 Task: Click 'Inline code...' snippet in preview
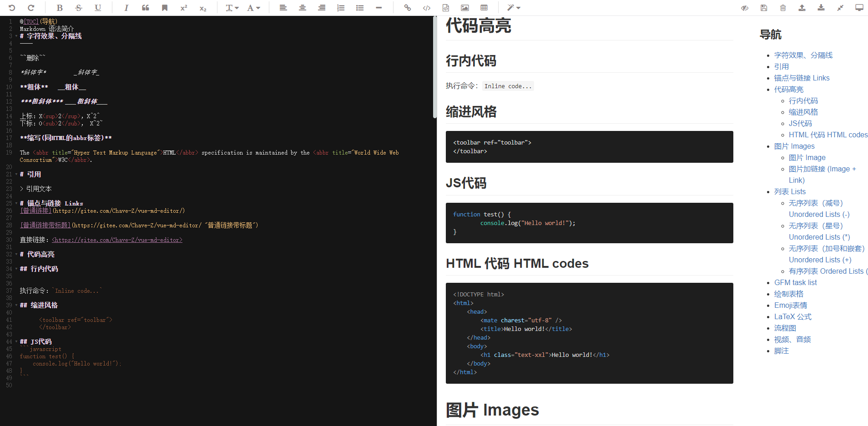pyautogui.click(x=508, y=86)
